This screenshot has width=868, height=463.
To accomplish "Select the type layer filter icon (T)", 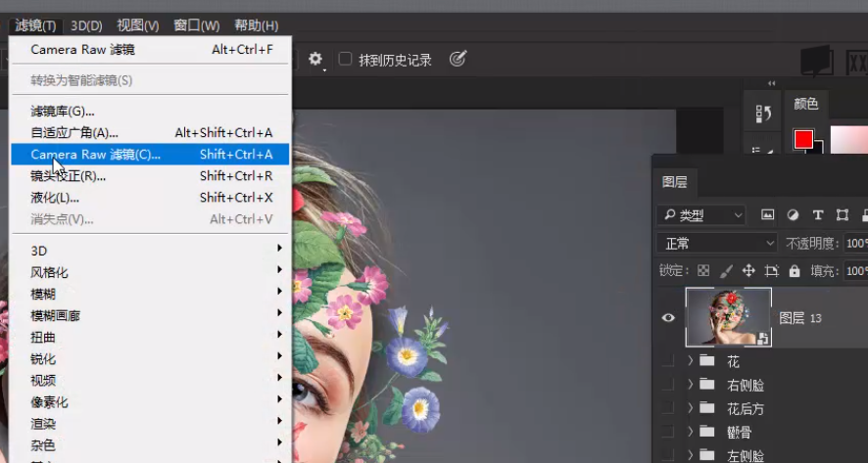I will point(818,215).
